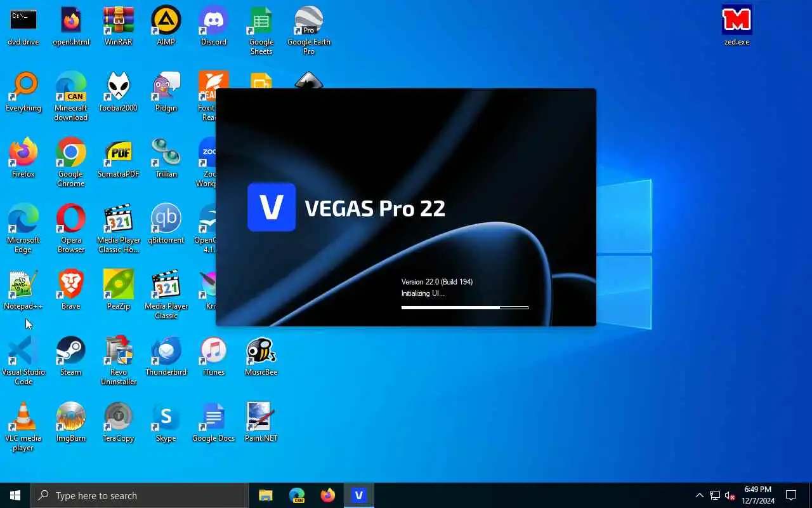Open the network status tray icon
This screenshot has width=812, height=508.
715,495
